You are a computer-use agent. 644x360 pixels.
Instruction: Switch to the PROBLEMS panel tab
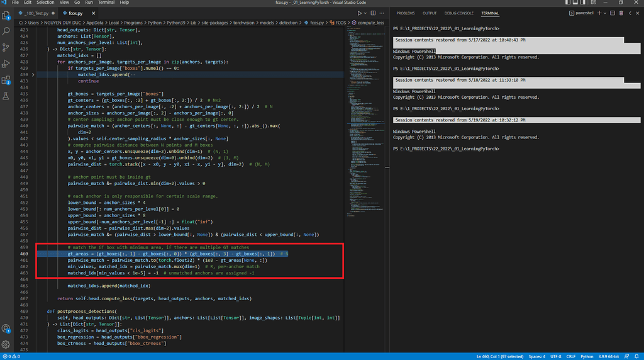405,13
